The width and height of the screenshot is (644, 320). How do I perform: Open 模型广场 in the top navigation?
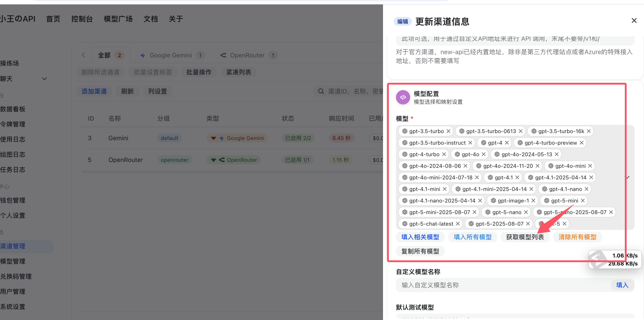[x=118, y=19]
